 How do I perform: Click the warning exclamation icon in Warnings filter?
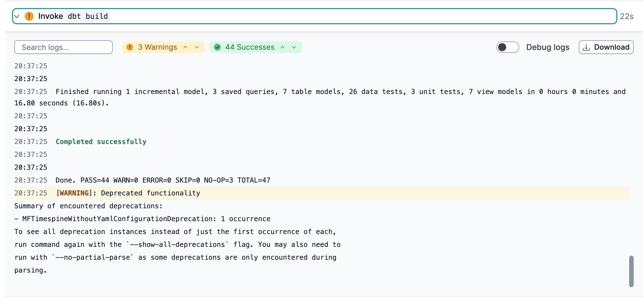tap(130, 47)
